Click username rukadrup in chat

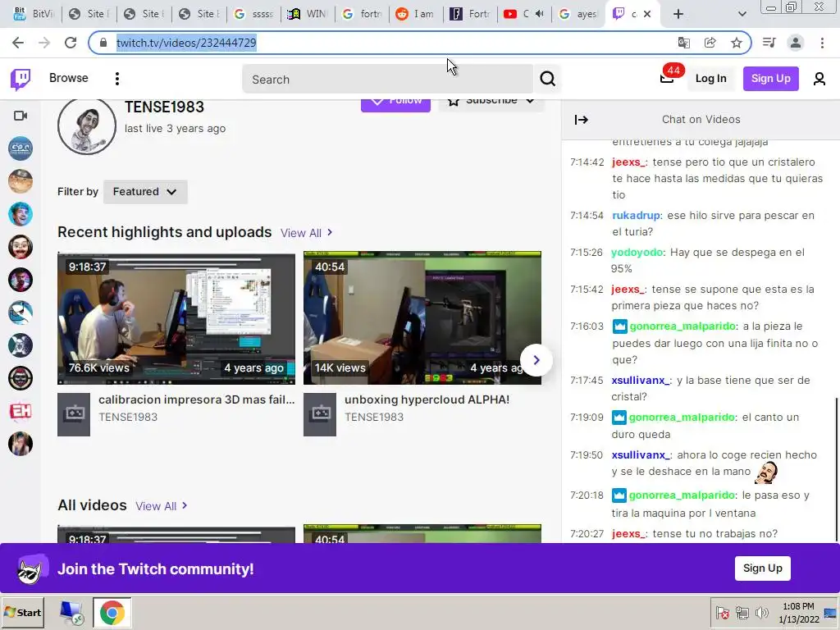tap(636, 216)
